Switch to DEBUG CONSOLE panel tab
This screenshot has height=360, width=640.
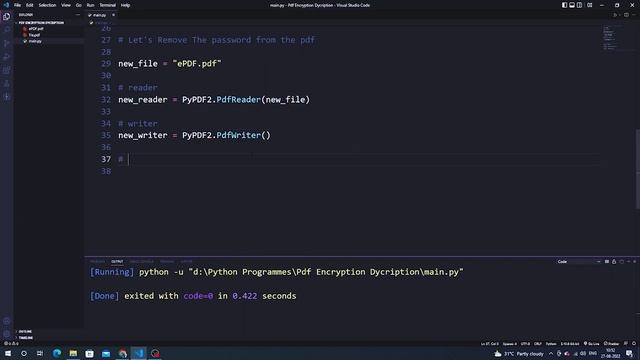(x=142, y=262)
